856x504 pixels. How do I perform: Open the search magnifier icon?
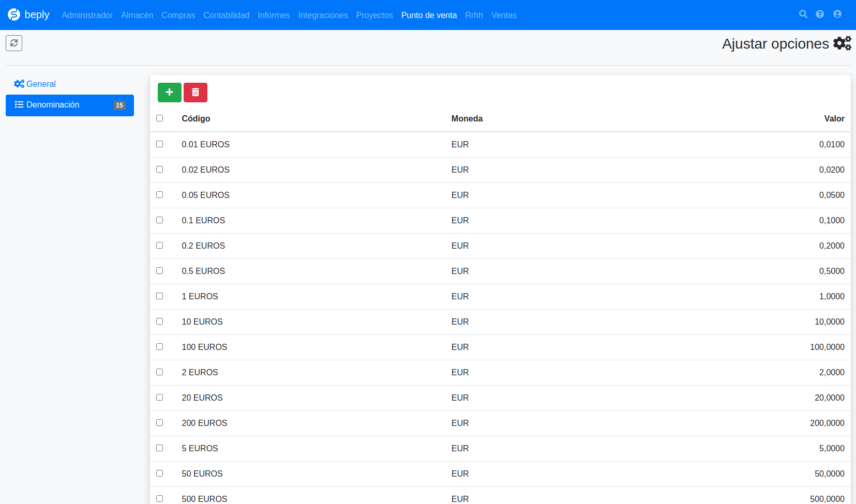803,14
